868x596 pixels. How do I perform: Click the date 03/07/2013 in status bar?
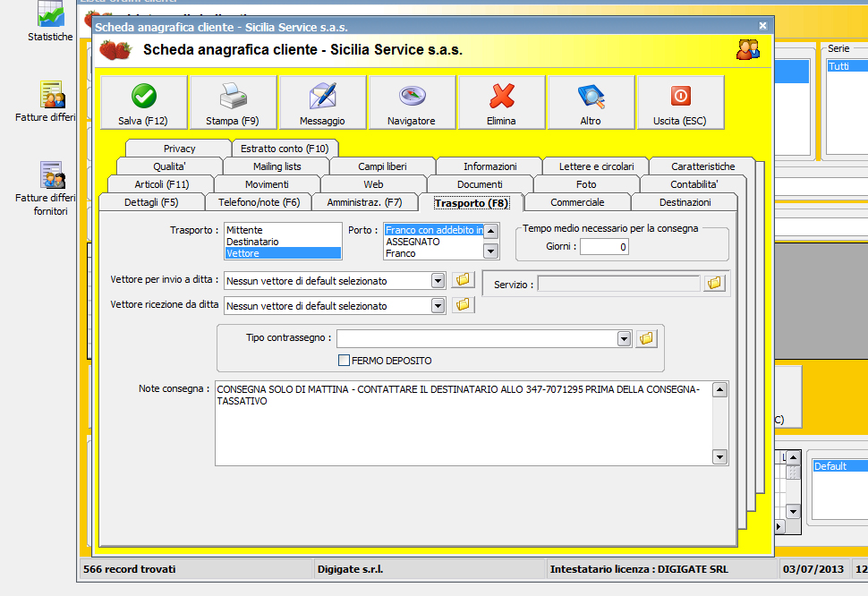tap(813, 569)
